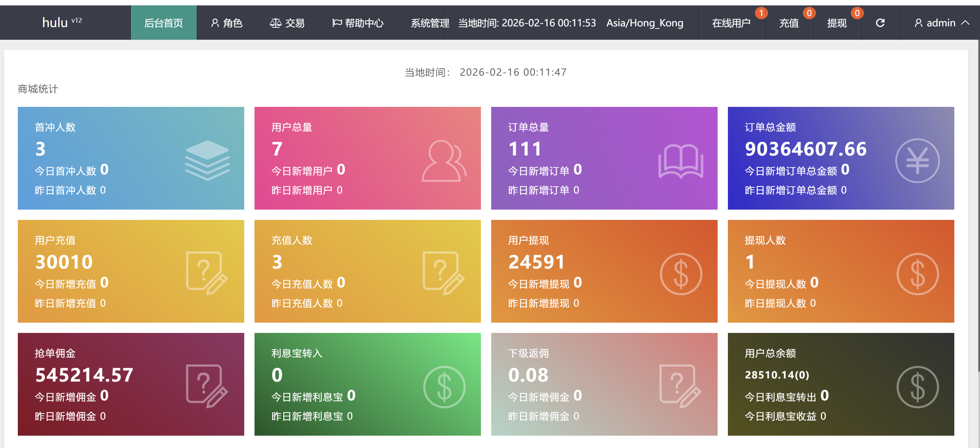Expand the admin user dropdown
Viewport: 980px width, 448px height.
tap(941, 23)
